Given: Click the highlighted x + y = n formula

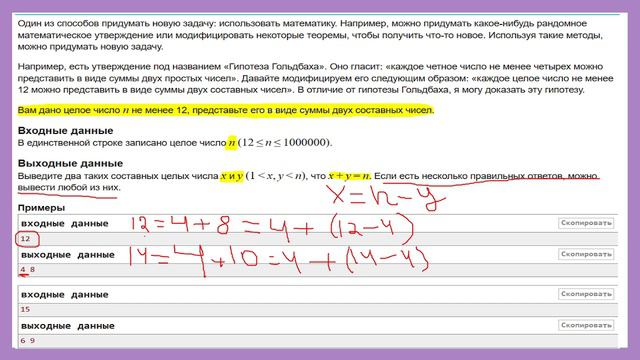Looking at the screenshot, I should [x=349, y=176].
